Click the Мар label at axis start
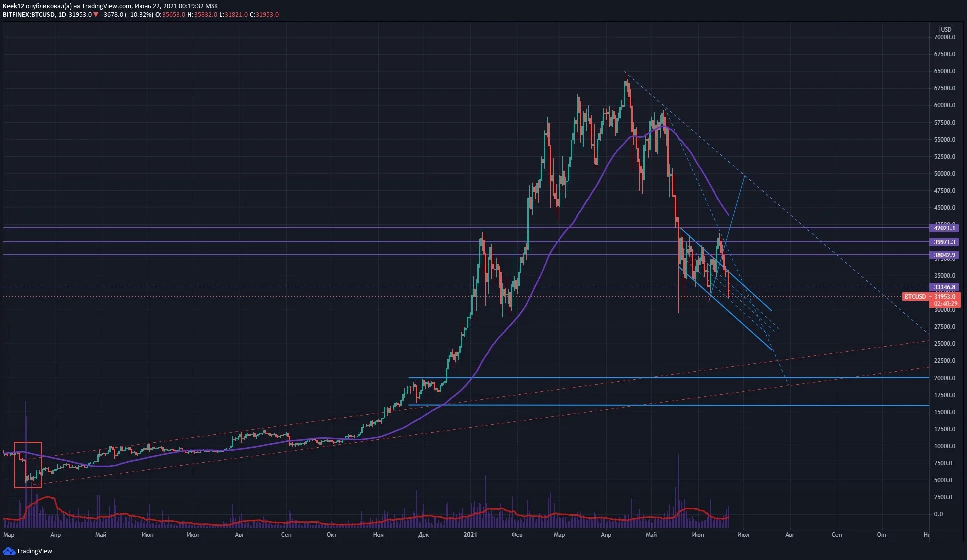 [9, 534]
